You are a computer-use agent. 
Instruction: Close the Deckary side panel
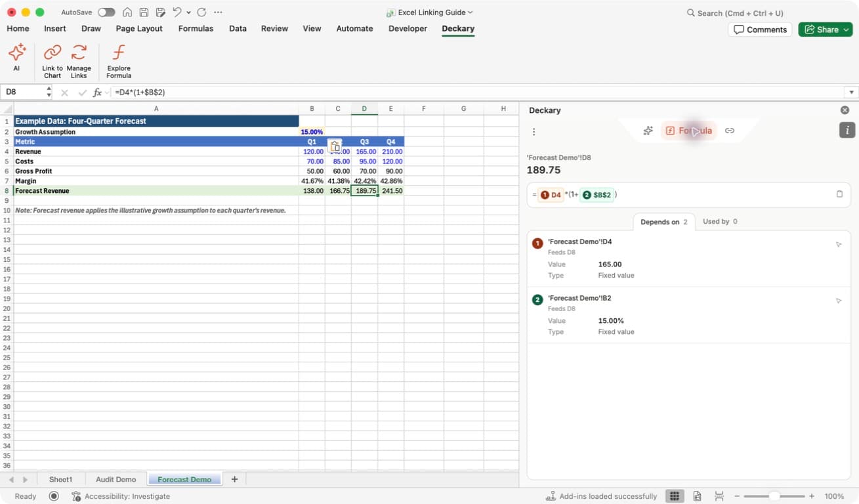(x=845, y=110)
